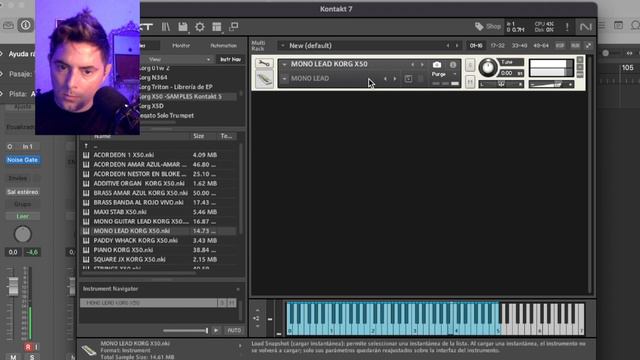Open the Purge dropdown menu
640x360 pixels.
tap(444, 74)
